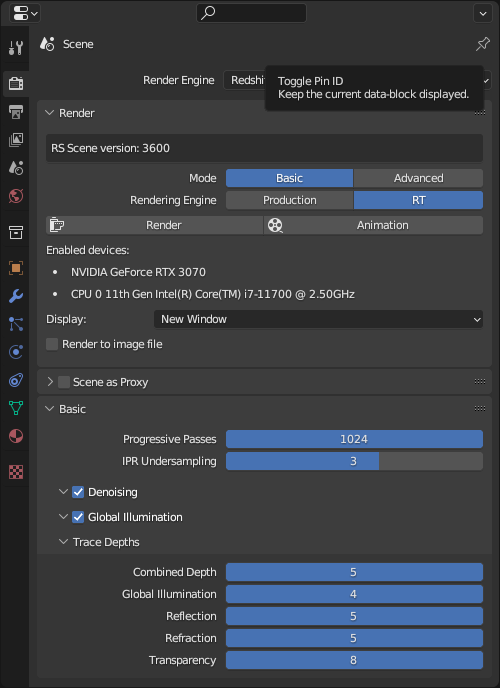Screen dimensions: 500x688
Task: Open the Physics properties icon
Action: [x=16, y=352]
